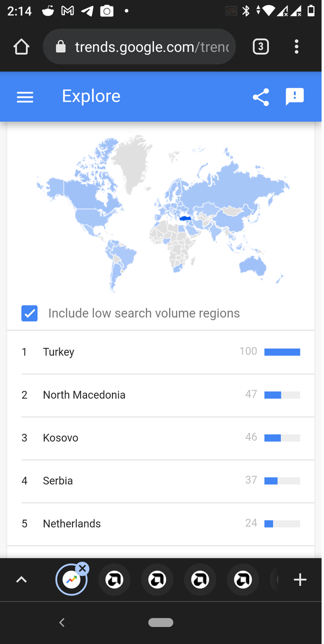
Task: Close the Google Trends tab in bottom strip
Action: click(83, 569)
